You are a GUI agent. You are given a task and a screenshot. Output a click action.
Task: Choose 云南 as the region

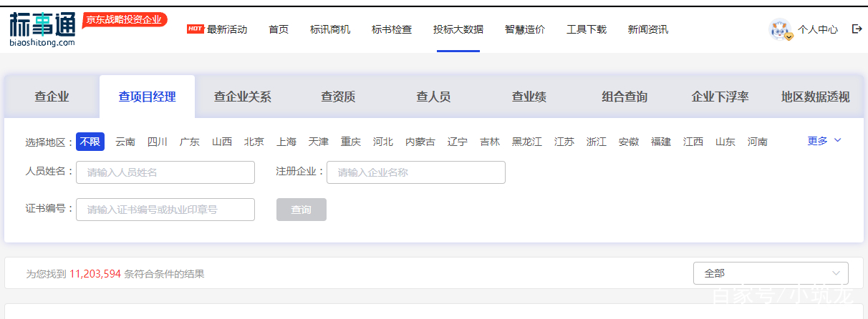tap(125, 142)
